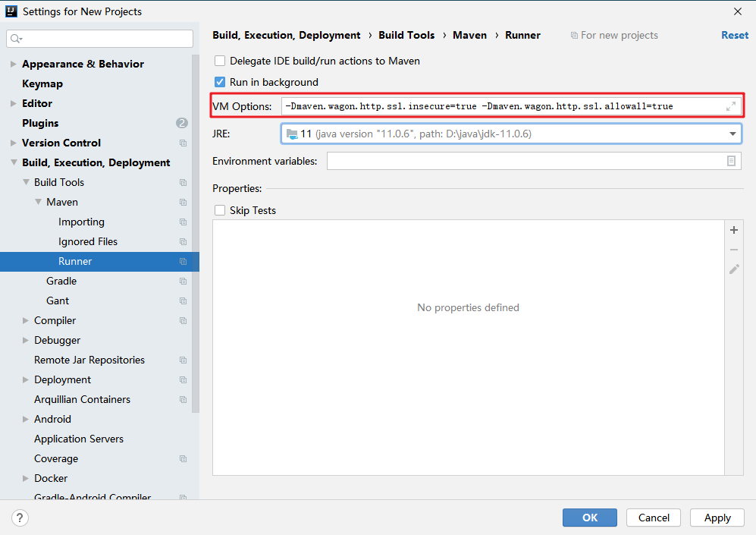The image size is (756, 535).
Task: Click the help question mark icon
Action: [20, 518]
